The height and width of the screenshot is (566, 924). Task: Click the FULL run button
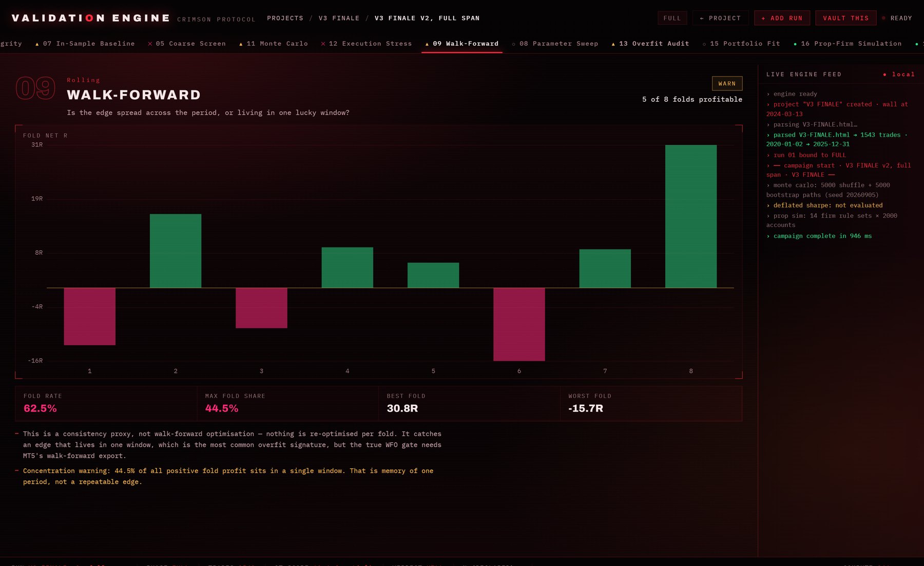click(672, 18)
